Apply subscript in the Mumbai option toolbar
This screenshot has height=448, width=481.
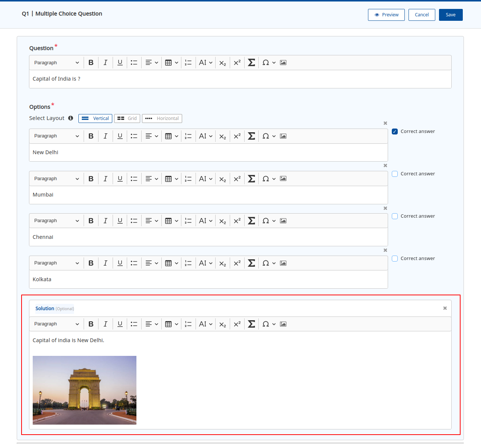pos(222,179)
